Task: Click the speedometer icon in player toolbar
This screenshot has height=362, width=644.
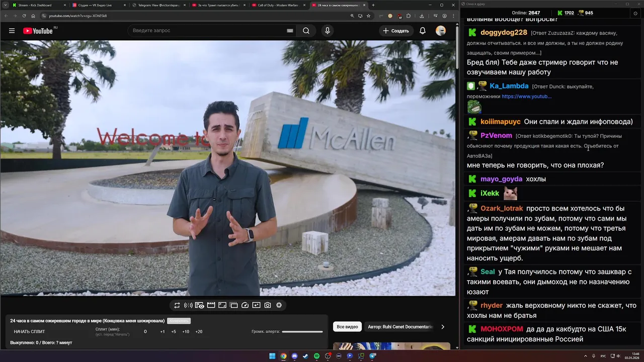Action: (245, 305)
